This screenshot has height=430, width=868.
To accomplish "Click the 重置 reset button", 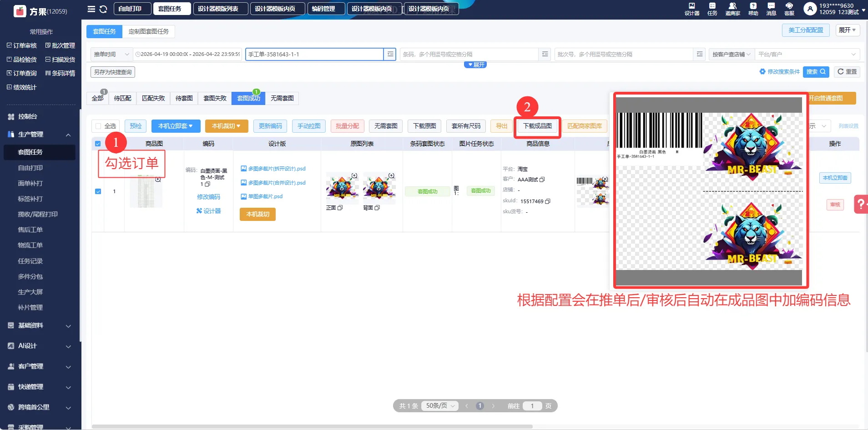I will click(x=847, y=72).
